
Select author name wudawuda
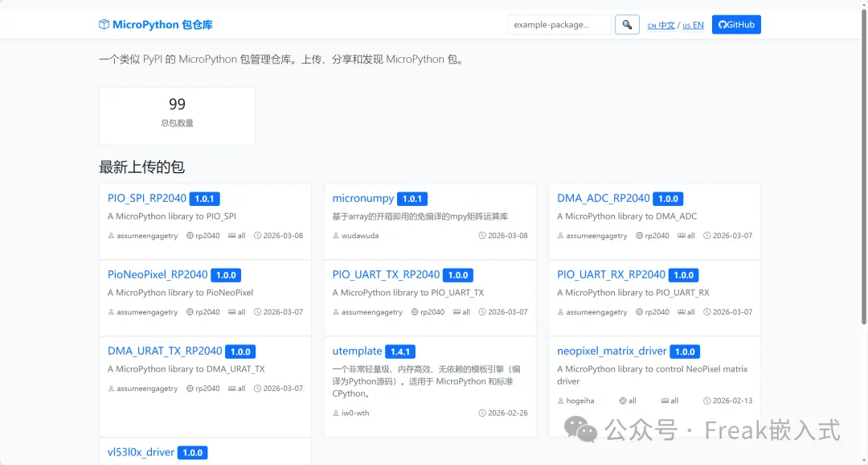[x=360, y=236]
